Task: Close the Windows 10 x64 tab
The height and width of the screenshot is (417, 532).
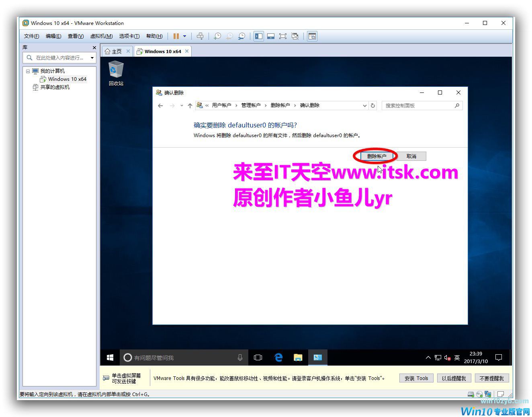Action: [187, 51]
